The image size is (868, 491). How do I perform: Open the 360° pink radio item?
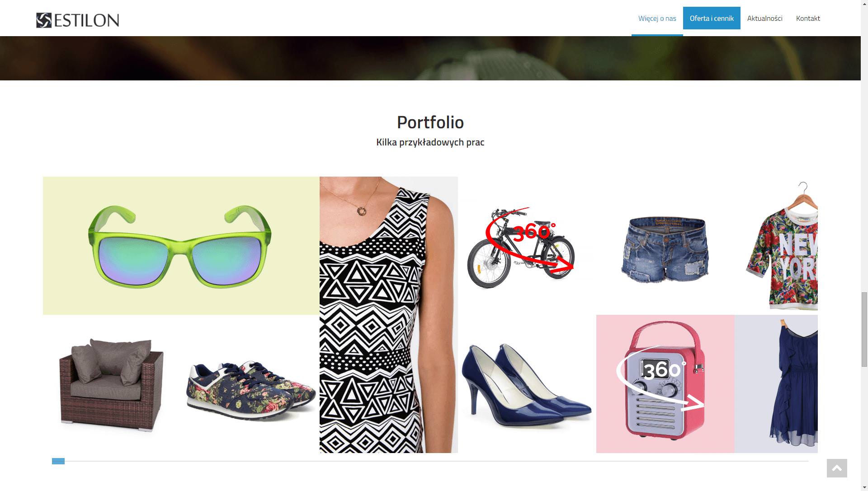pos(665,384)
